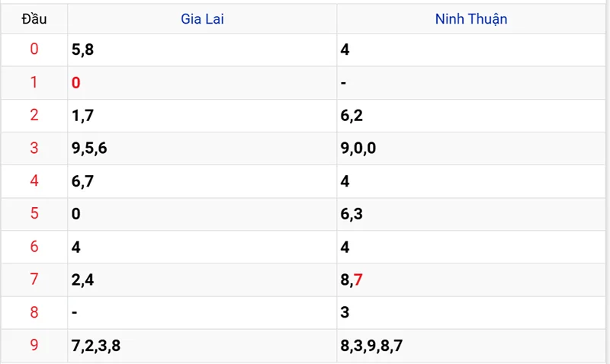Click the Đầu header cell

34,19
